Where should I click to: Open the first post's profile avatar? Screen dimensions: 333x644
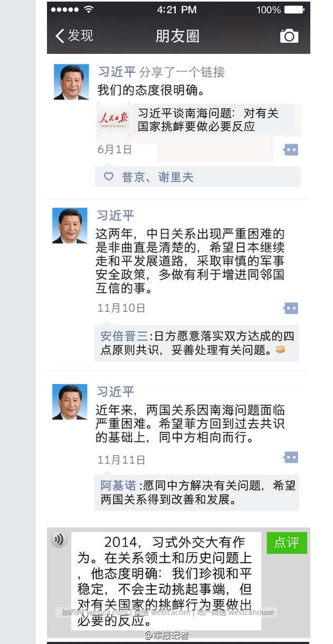coord(71,82)
